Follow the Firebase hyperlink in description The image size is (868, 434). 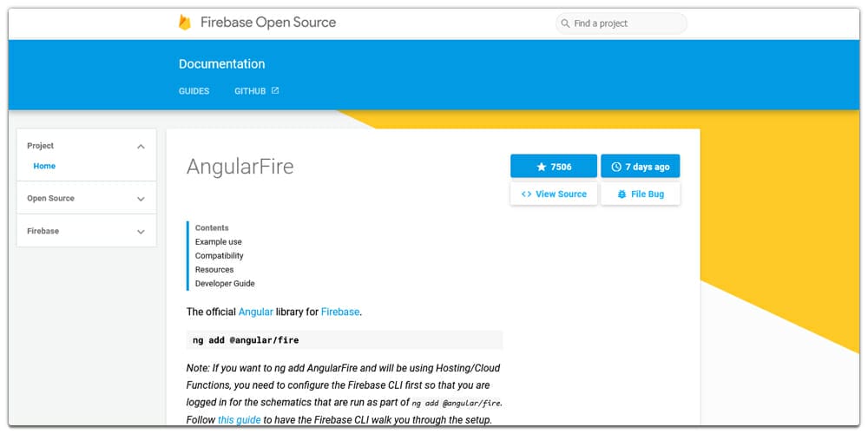(340, 312)
